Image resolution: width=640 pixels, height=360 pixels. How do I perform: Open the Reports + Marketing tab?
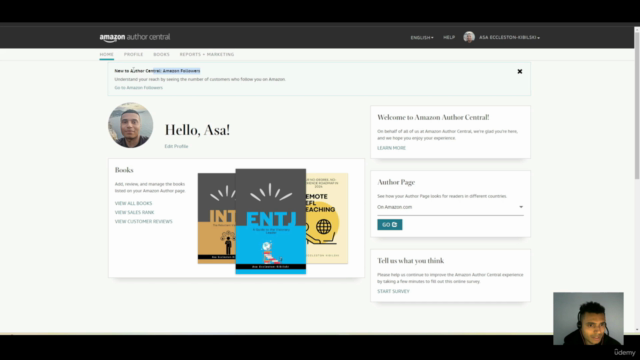pos(207,54)
